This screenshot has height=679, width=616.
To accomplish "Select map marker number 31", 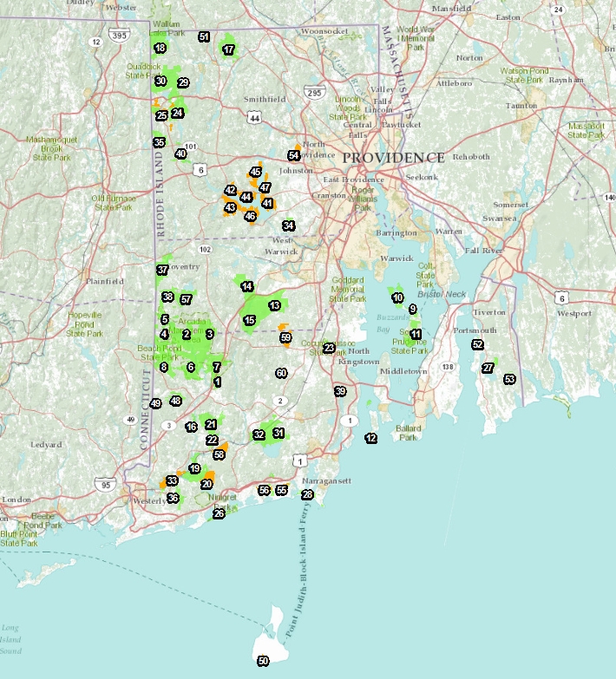I will coord(279,433).
